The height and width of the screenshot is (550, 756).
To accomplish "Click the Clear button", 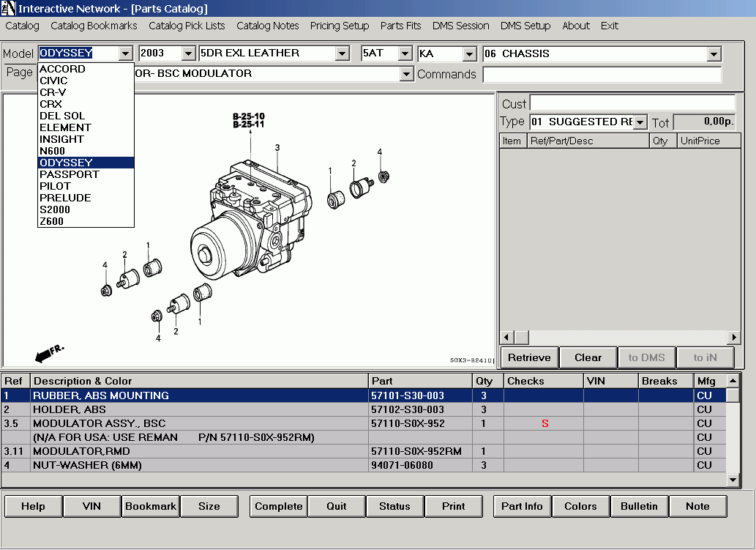I will pos(588,357).
